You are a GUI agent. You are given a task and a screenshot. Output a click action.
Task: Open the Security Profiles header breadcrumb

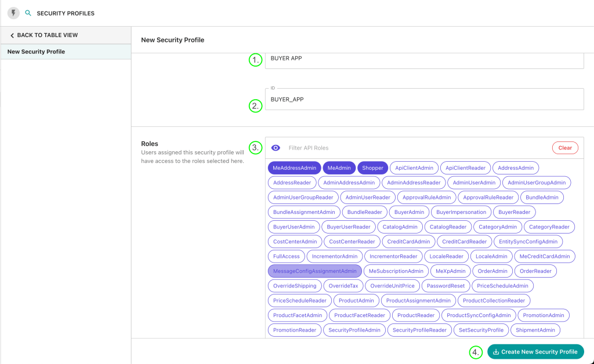coord(66,13)
